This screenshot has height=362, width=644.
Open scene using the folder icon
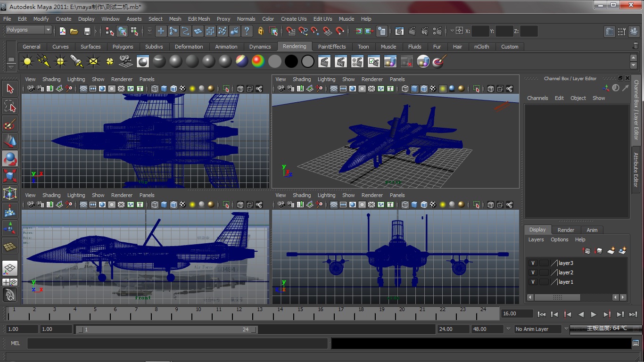(74, 31)
